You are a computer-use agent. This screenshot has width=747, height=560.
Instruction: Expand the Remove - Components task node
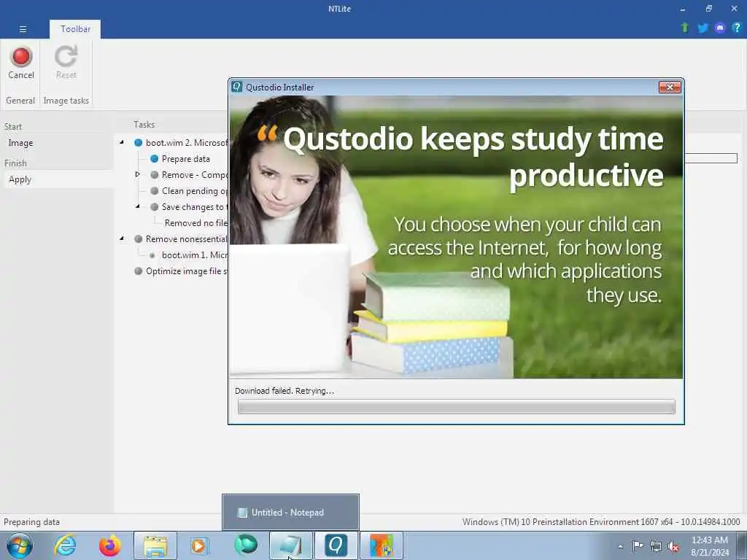[138, 174]
